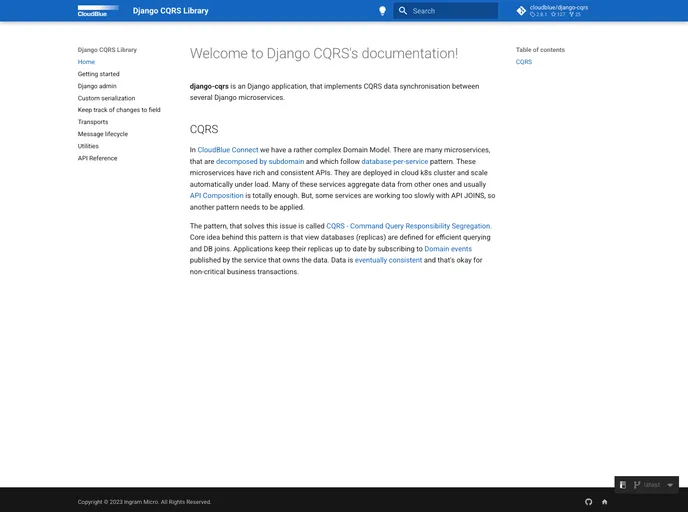Open the API Reference page

click(97, 158)
